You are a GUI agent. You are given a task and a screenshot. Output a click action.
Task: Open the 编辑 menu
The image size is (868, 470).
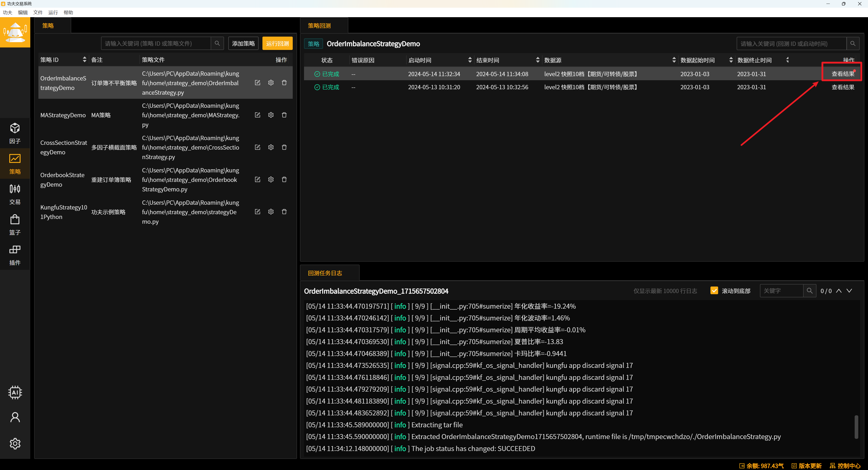23,12
